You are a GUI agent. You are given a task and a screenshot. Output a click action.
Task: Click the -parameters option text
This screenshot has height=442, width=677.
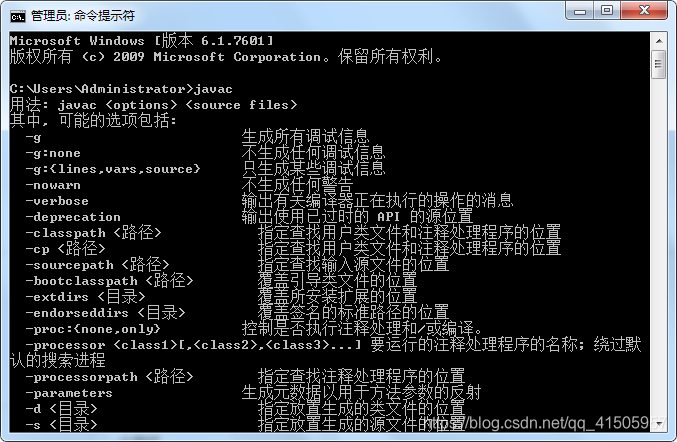(x=69, y=393)
